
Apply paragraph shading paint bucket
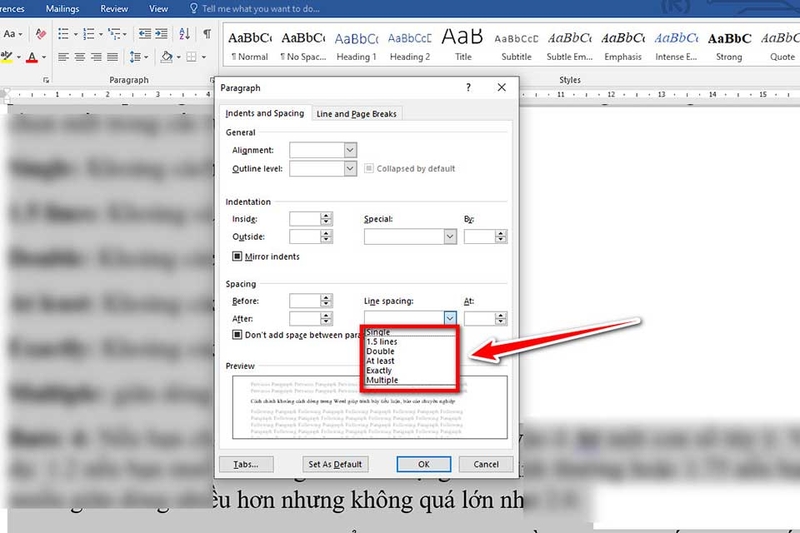coord(166,57)
